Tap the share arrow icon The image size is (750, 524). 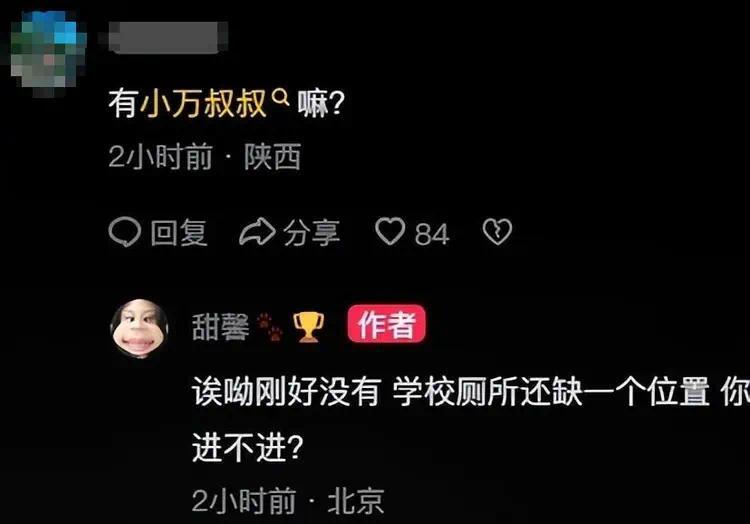point(257,232)
